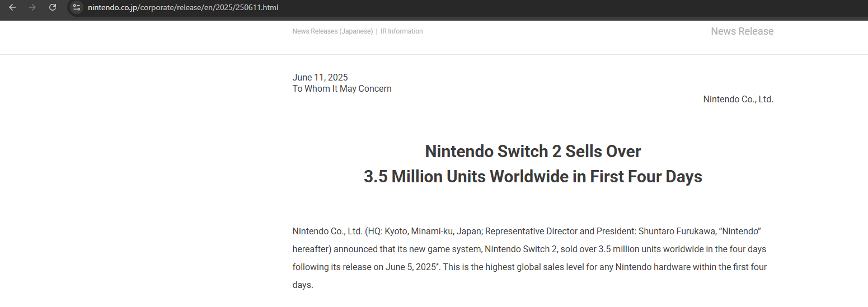Click headline line 3.5 Million Units Worldwide
This screenshot has width=868, height=307.
pyautogui.click(x=533, y=177)
